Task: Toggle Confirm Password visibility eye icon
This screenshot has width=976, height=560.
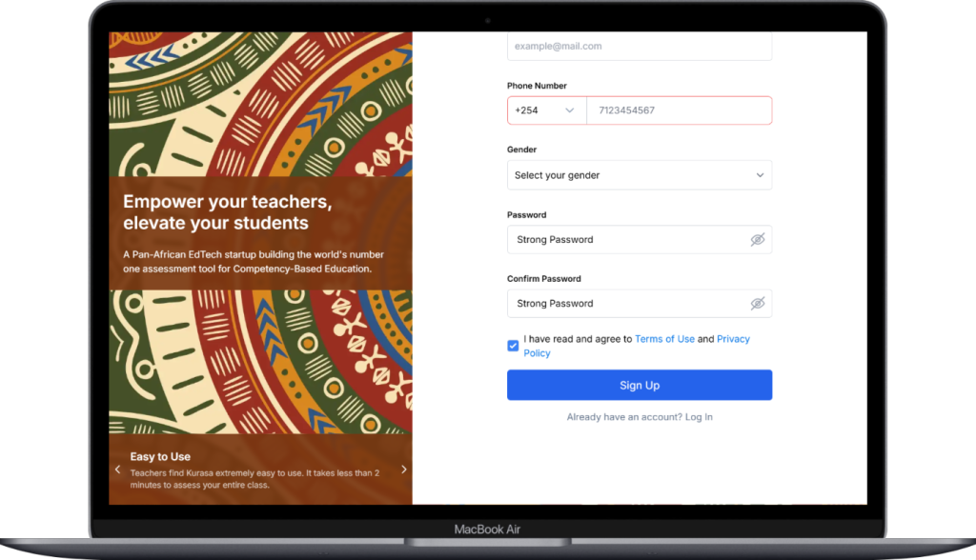Action: point(757,304)
